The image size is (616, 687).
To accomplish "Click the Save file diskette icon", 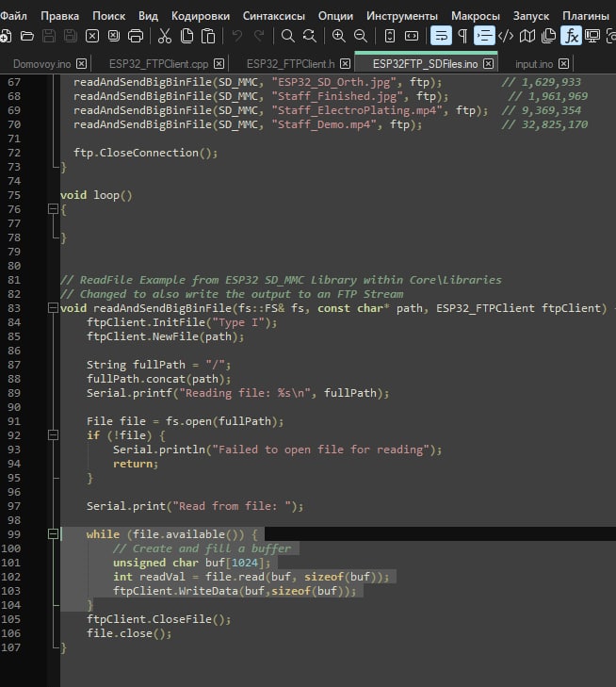I will coord(49,36).
